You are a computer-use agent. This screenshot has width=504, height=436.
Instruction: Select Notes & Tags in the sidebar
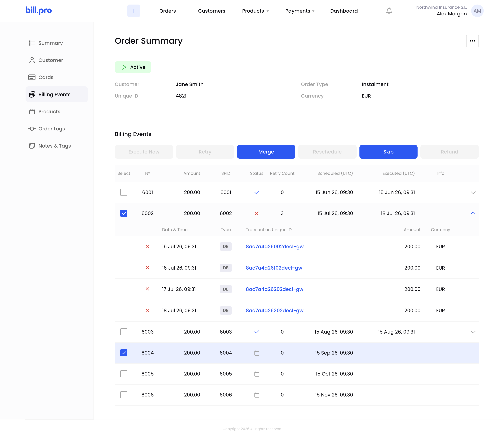[57, 146]
